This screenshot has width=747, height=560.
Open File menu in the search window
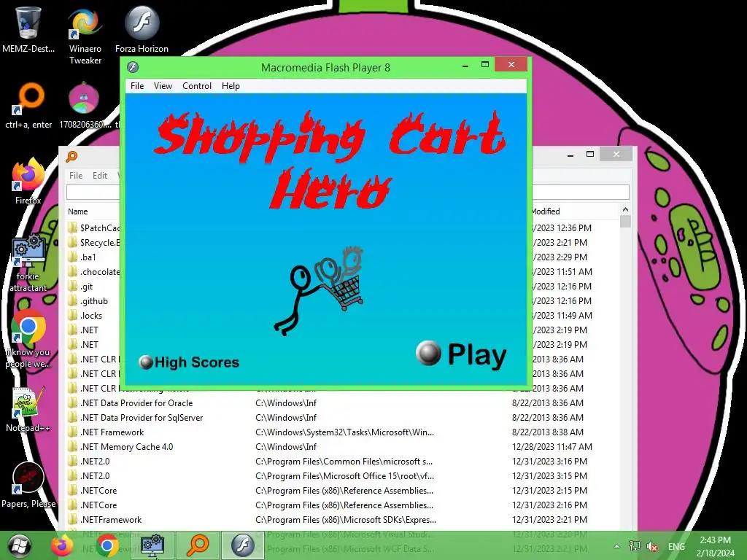tap(76, 175)
